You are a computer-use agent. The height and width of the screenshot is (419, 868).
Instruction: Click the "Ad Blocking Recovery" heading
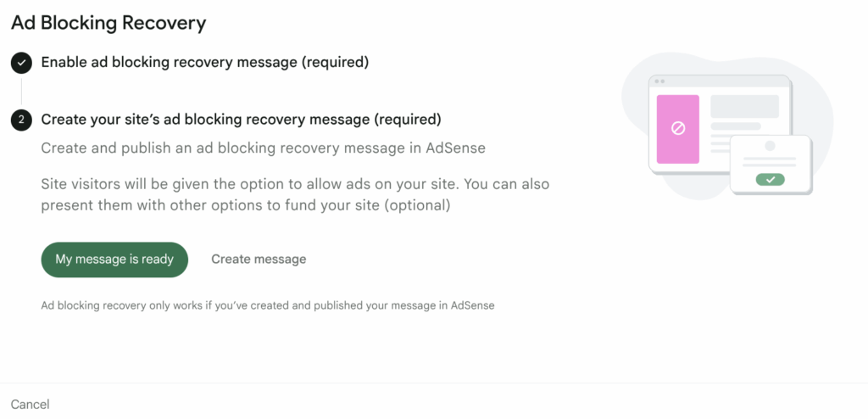(108, 23)
